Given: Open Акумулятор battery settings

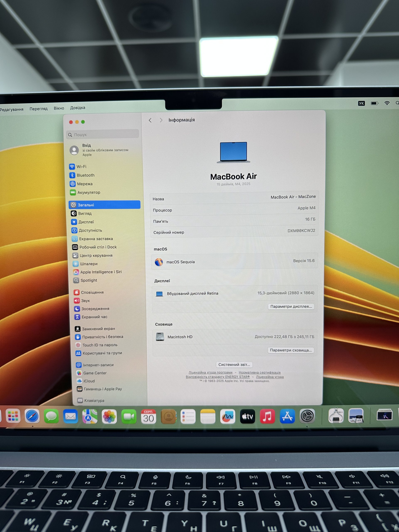Looking at the screenshot, I should (x=85, y=192).
